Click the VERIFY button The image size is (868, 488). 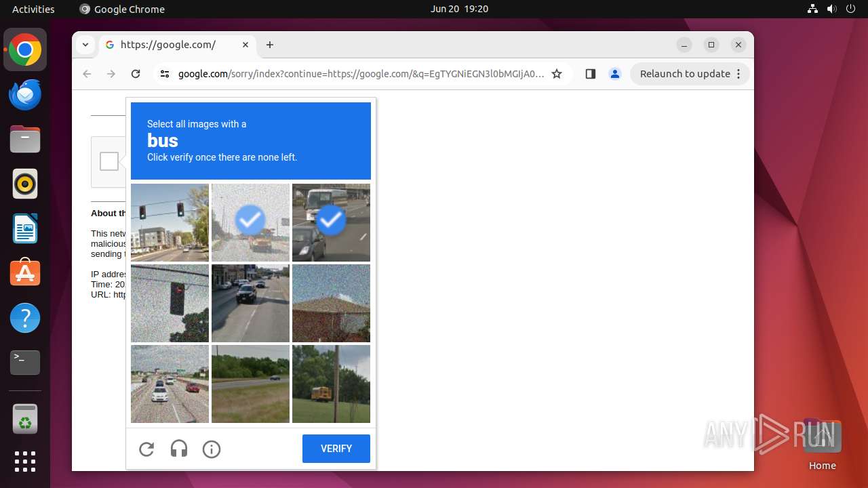(x=336, y=449)
